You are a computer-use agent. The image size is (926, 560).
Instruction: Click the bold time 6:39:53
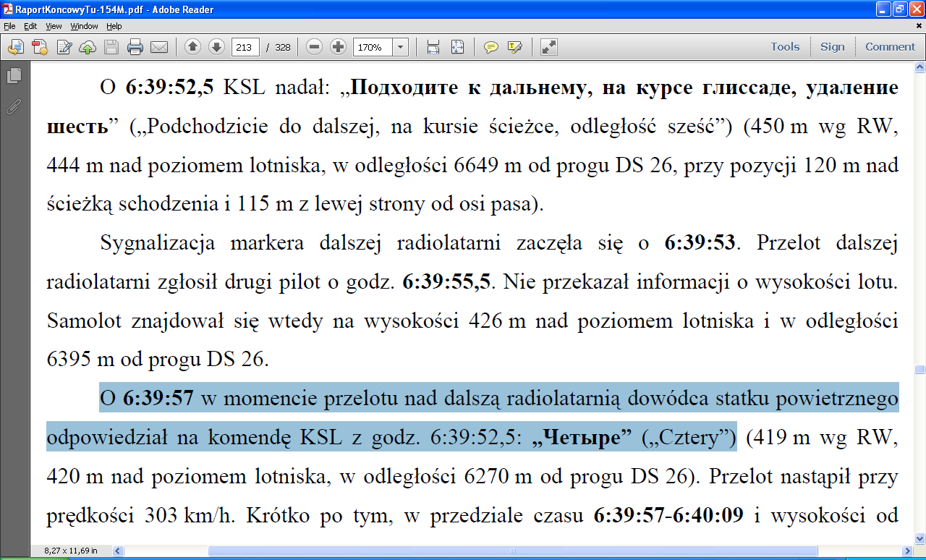point(700,243)
